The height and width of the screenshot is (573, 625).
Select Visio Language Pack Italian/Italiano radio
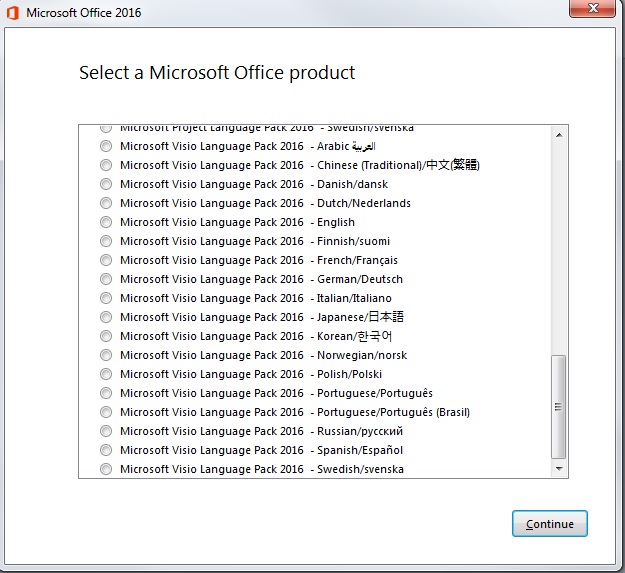106,298
